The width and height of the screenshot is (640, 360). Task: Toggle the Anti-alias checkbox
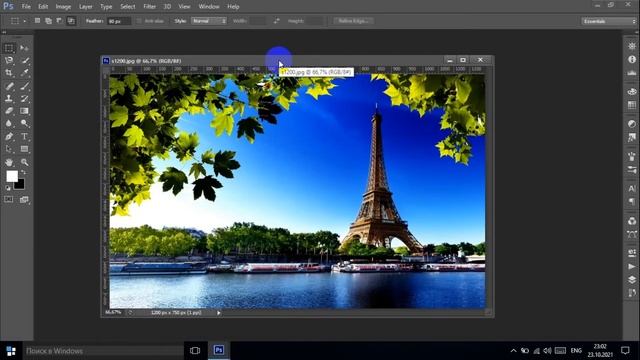[139, 21]
